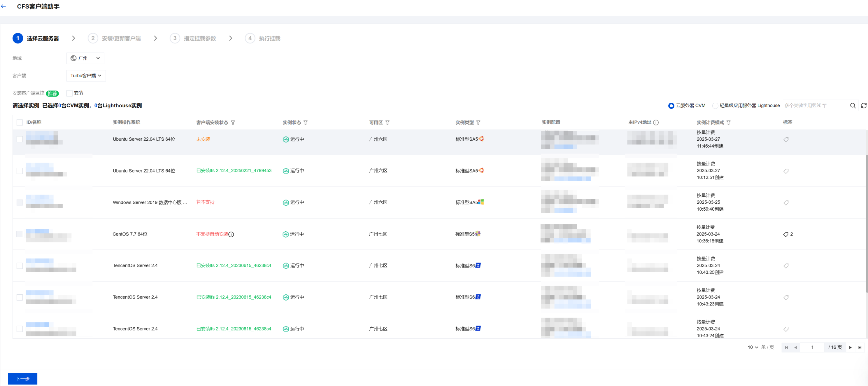Open the 广州 region dropdown
Viewport: 868px width, 386px height.
[85, 58]
